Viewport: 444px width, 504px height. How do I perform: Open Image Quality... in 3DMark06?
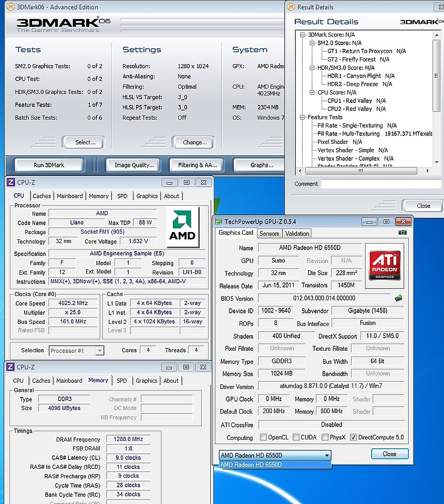coord(133,165)
